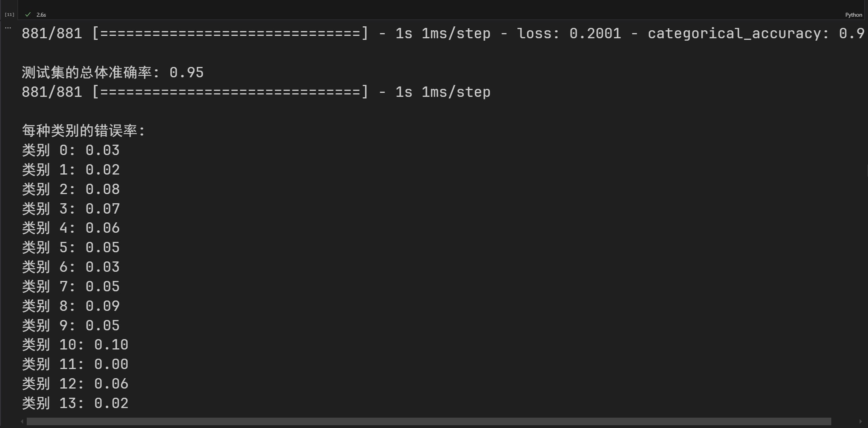Click the scrollbar's left arrow

[x=22, y=421]
